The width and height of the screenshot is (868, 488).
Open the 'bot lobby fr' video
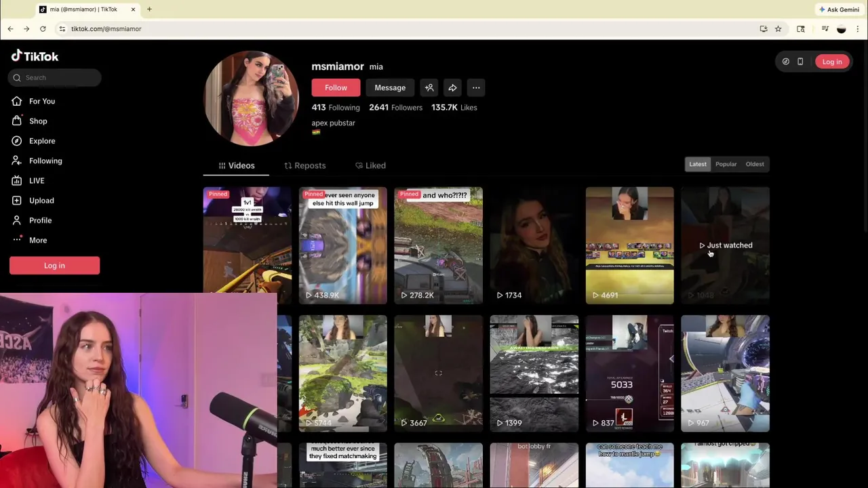coord(534,465)
